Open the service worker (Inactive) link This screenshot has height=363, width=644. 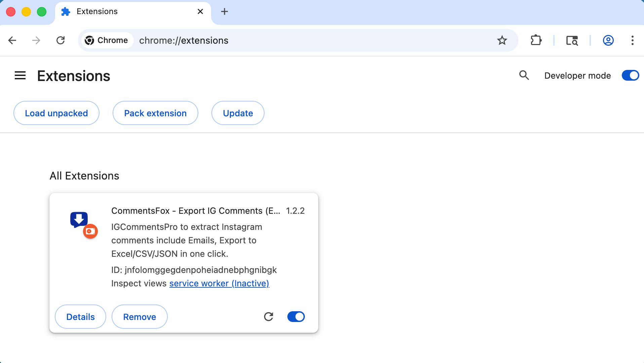point(219,283)
